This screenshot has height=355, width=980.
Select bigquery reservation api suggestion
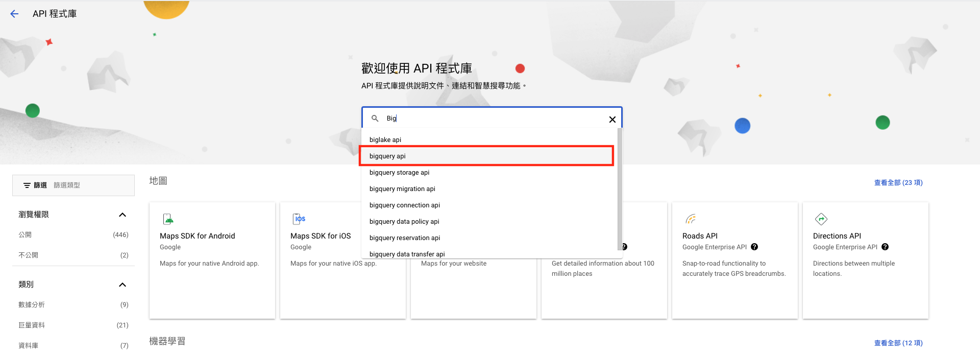click(489, 238)
